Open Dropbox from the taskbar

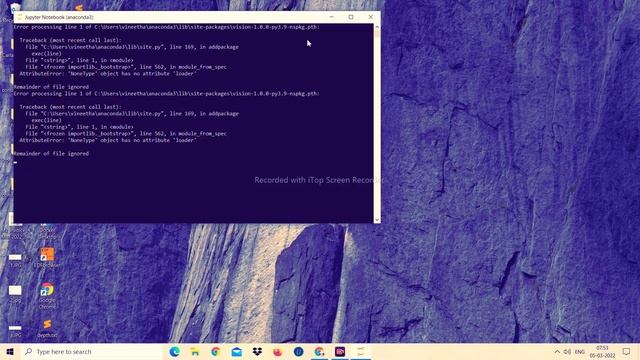click(x=257, y=351)
